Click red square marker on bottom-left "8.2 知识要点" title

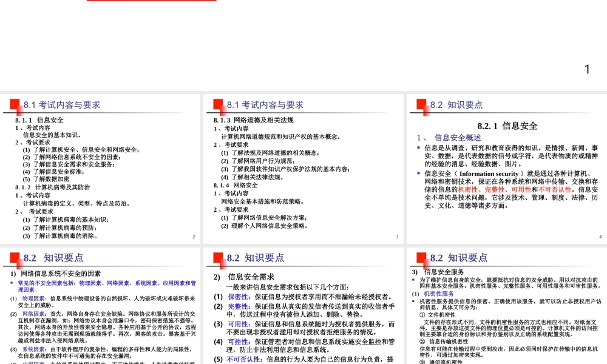[13, 257]
